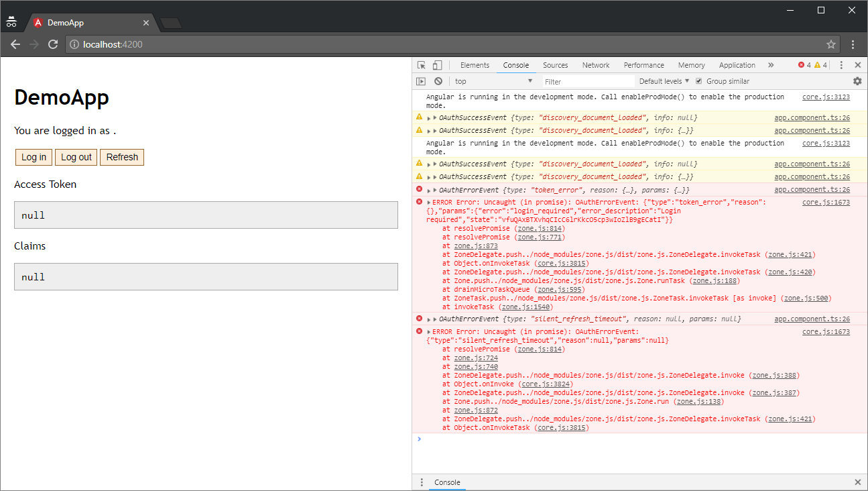Toggle Group similar checkbox
Viewport: 868px width, 491px height.
pos(698,81)
